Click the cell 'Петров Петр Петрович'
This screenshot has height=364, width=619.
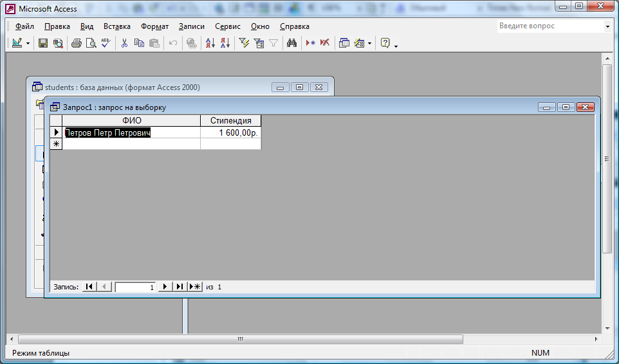click(131, 132)
